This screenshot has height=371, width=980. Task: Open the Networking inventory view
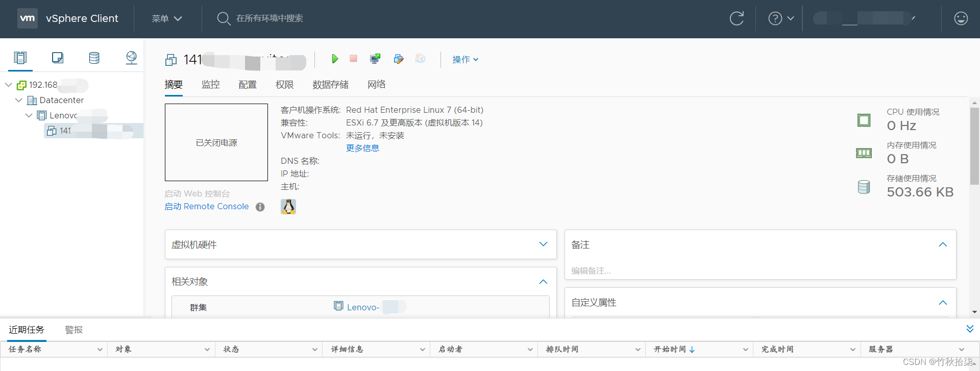131,58
